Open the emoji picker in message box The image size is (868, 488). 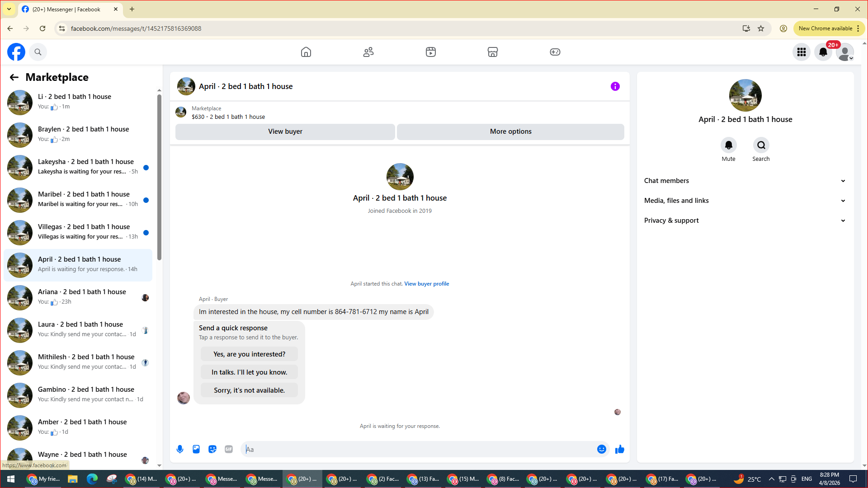601,449
